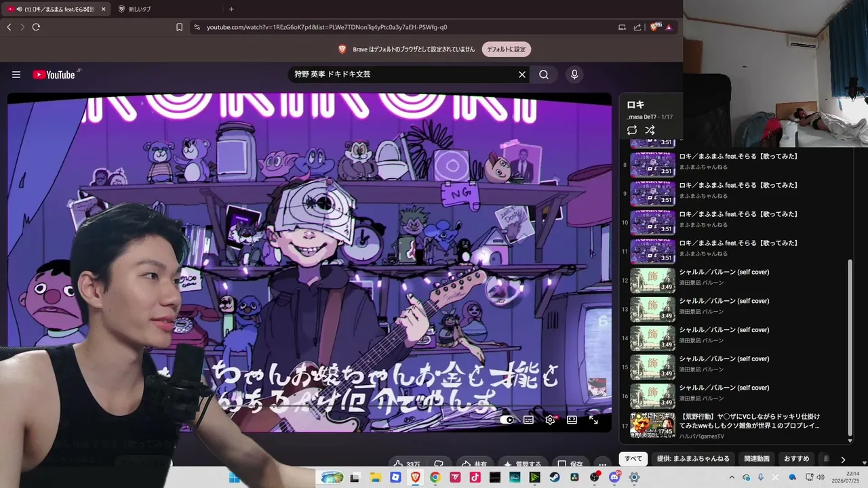The width and height of the screenshot is (868, 488).
Task: Open Discord from the taskbar
Action: coord(614,478)
